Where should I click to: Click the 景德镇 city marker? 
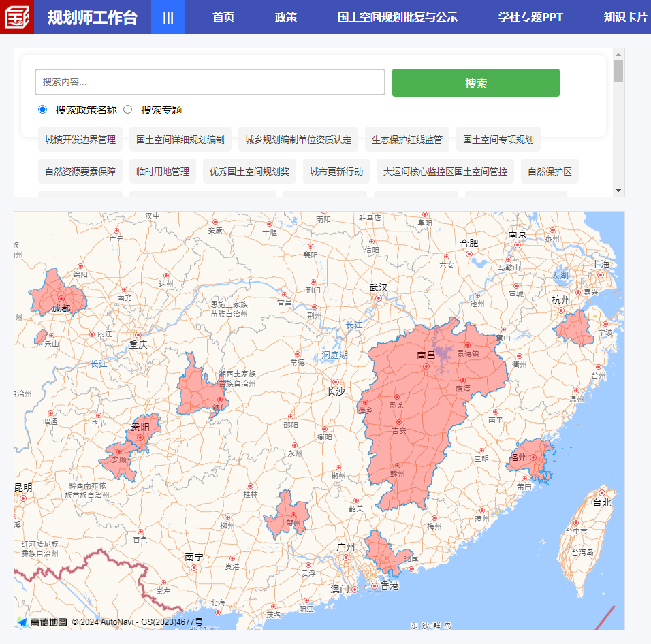point(468,345)
